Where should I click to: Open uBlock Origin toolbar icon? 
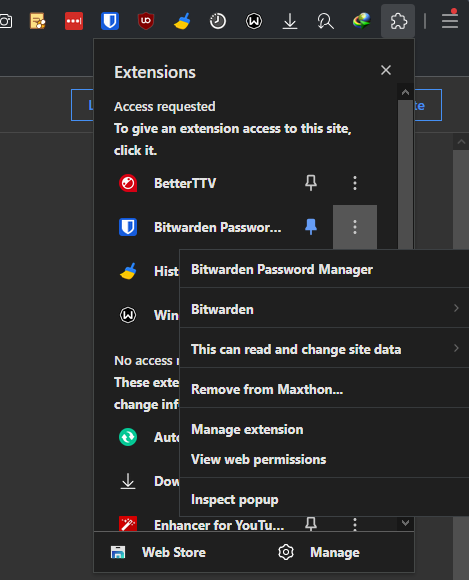pos(146,21)
